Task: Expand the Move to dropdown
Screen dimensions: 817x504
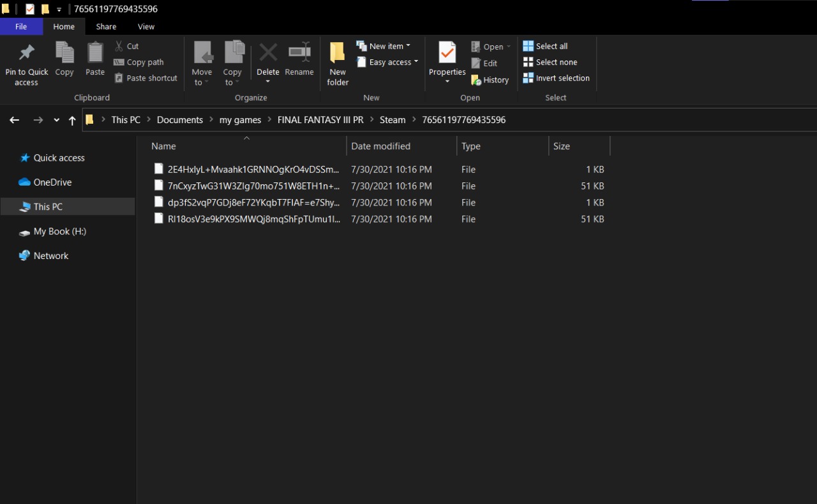Action: tap(202, 77)
